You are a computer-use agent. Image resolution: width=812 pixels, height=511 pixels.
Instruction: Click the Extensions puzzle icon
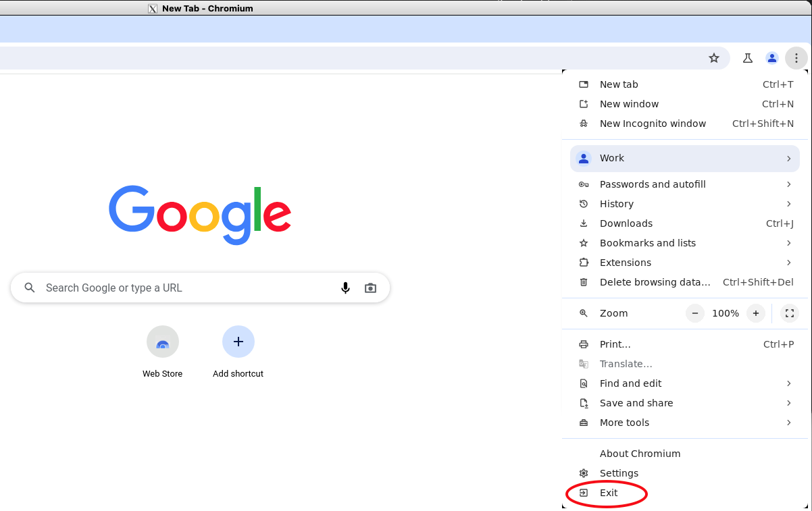pyautogui.click(x=584, y=263)
